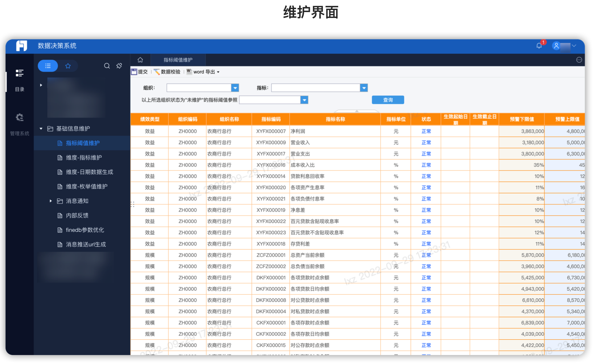The width and height of the screenshot is (593, 364).
Task: Open the 组织 dropdown arrow
Action: pyautogui.click(x=235, y=88)
